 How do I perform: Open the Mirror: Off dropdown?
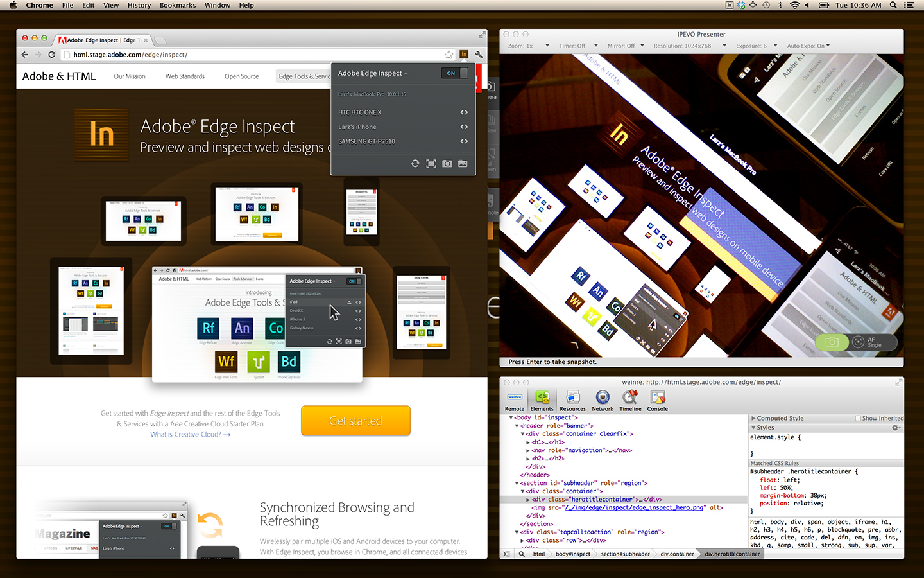(626, 46)
